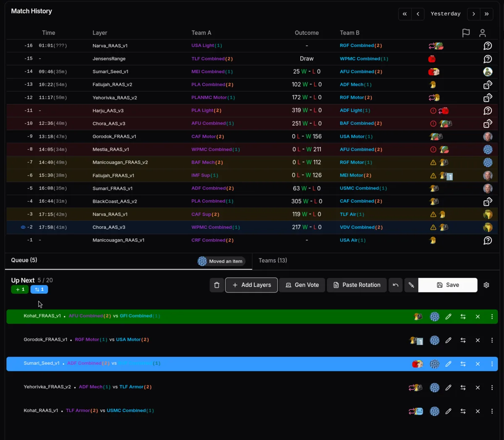Click the undo arrow button
504x440 pixels.
pos(395,285)
